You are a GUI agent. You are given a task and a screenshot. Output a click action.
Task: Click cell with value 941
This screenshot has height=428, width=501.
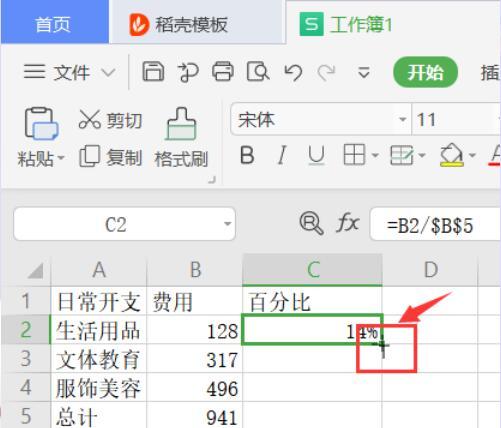(195, 415)
